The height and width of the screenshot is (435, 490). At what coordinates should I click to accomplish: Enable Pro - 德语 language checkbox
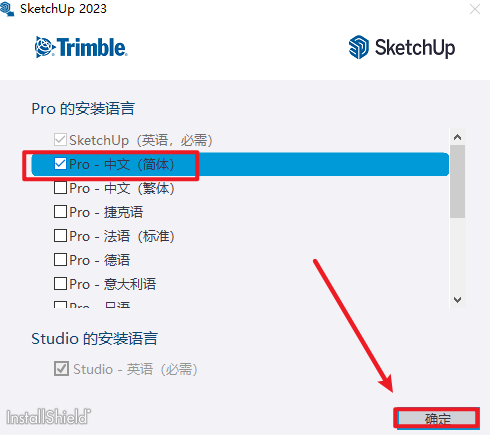(60, 260)
